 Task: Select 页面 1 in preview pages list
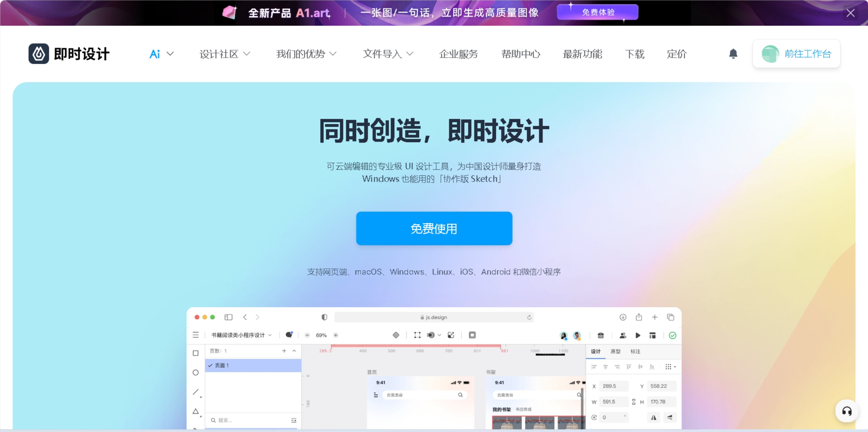tap(253, 365)
